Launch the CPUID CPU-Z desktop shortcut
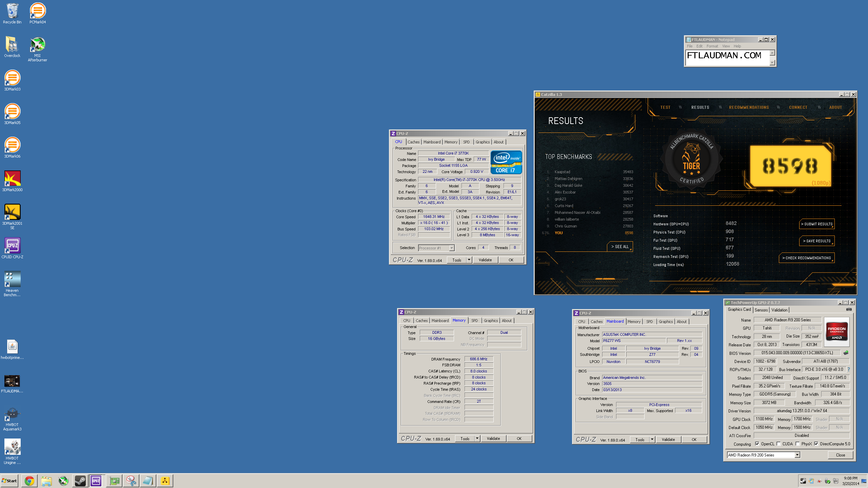Screen dimensions: 868x488 pyautogui.click(x=12, y=248)
